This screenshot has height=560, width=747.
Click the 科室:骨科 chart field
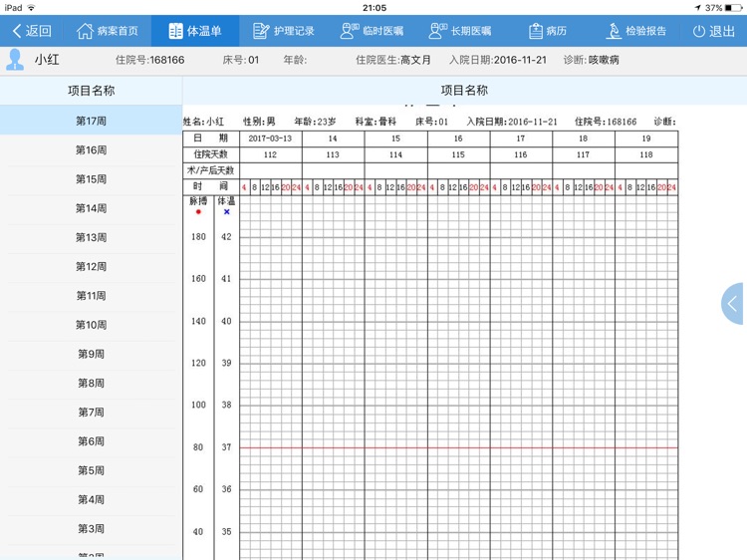click(375, 122)
